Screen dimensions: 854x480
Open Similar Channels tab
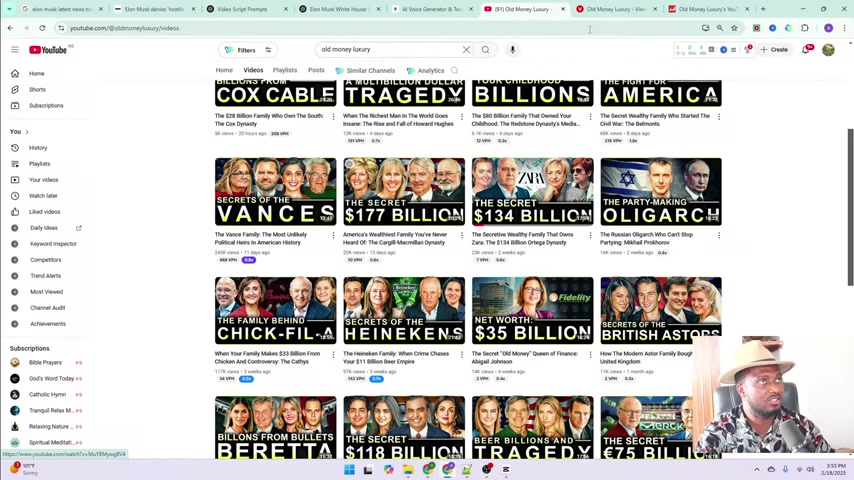[x=365, y=71]
